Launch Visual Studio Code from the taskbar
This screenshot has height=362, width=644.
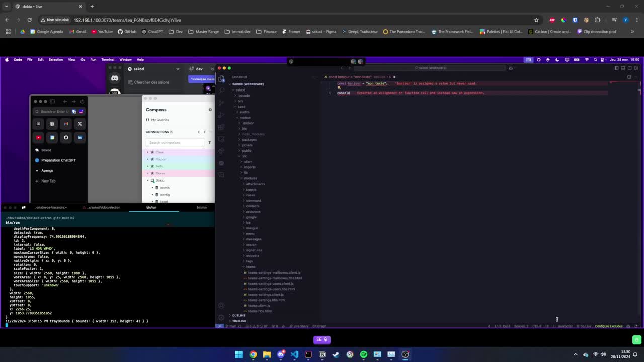[294, 354]
